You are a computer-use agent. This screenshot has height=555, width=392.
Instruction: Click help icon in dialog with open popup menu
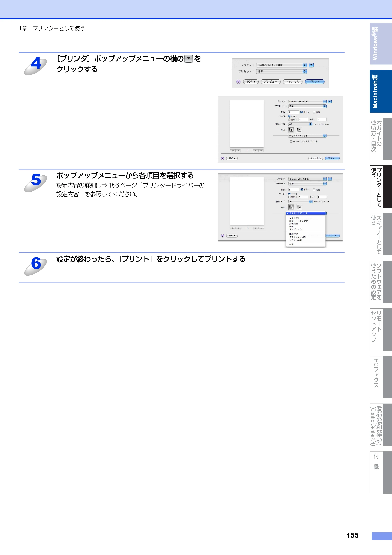[x=223, y=236]
